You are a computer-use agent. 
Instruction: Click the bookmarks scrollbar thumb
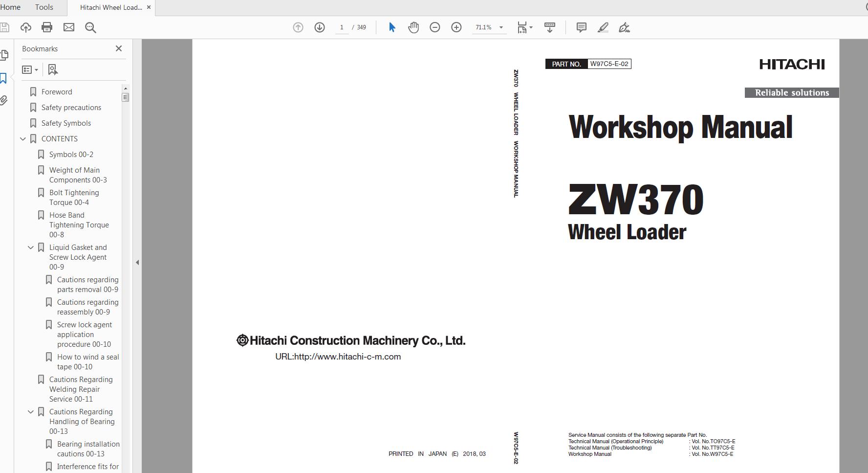coord(126,97)
